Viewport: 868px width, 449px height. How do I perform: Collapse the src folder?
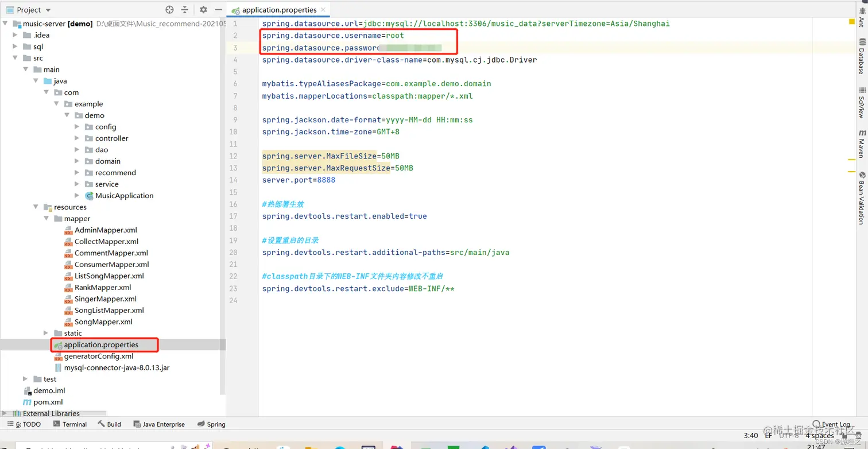pyautogui.click(x=15, y=58)
